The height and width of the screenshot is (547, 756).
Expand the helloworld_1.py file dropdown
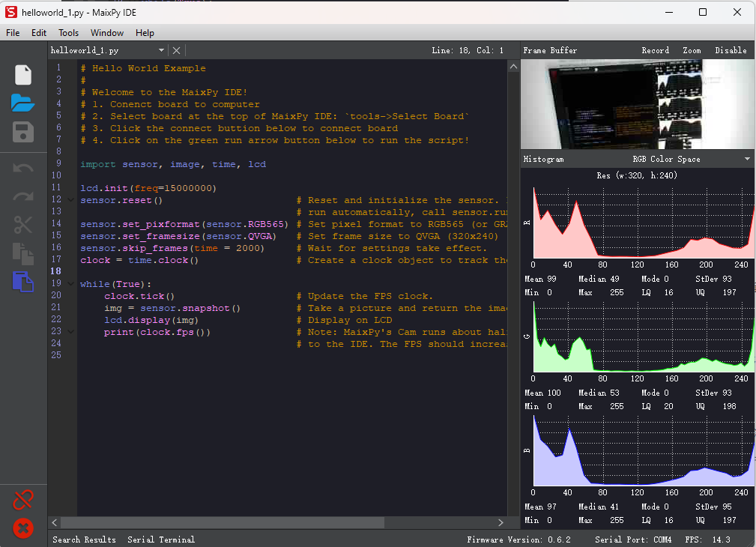(x=161, y=50)
